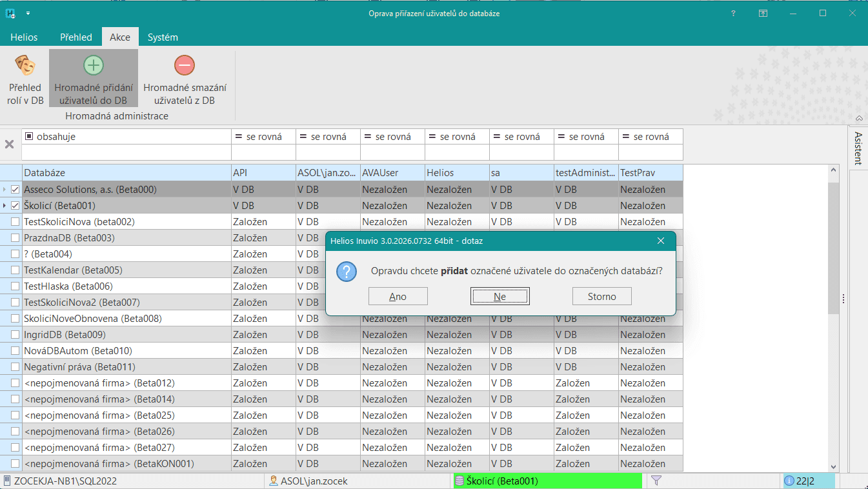Viewport: 868px width, 489px height.
Task: Sort by AVAUser column header
Action: coord(392,173)
